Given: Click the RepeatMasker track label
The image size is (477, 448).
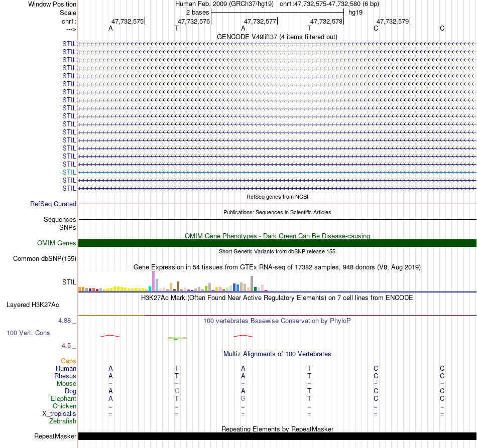Looking at the screenshot, I should coord(55,436).
